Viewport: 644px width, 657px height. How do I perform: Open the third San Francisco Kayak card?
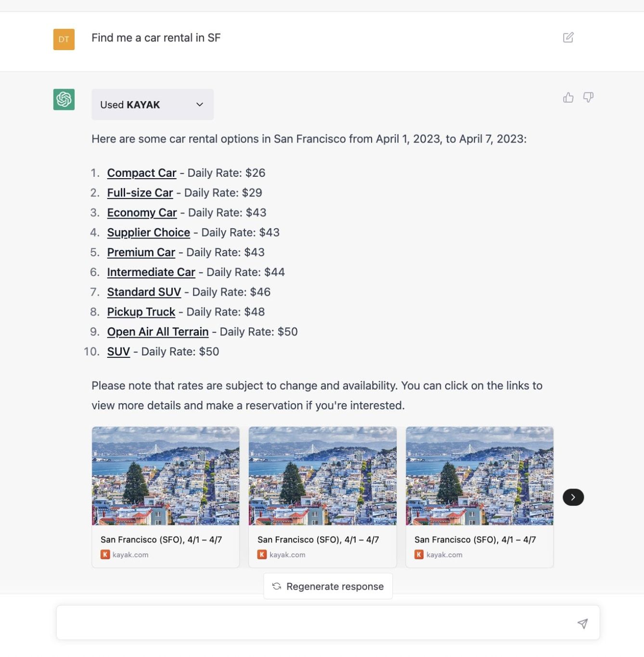tap(479, 497)
